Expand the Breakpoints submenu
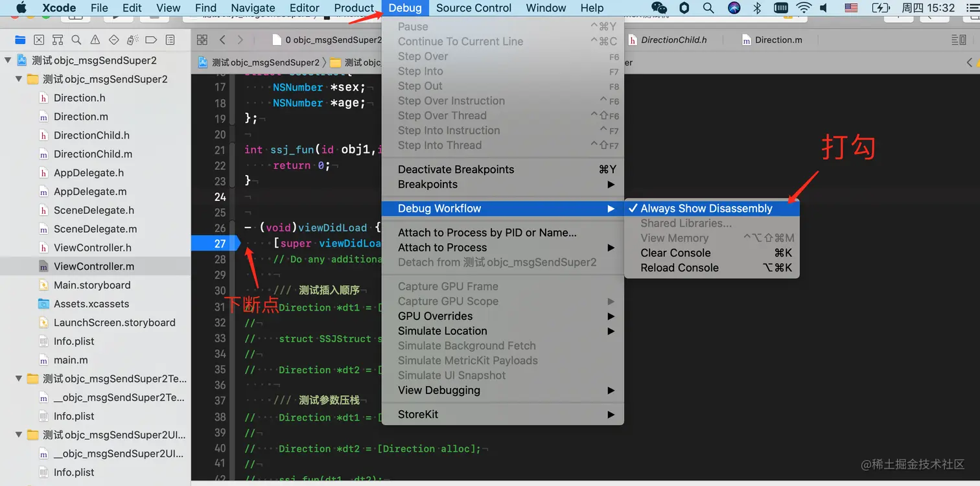 click(x=502, y=185)
